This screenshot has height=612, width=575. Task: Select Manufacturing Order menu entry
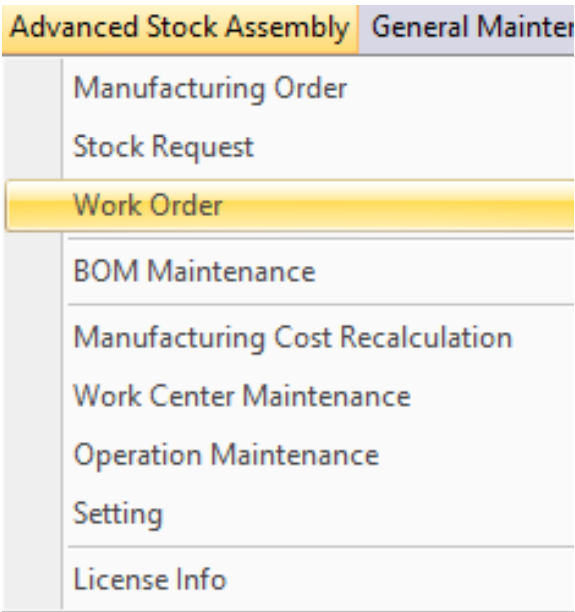click(290, 89)
